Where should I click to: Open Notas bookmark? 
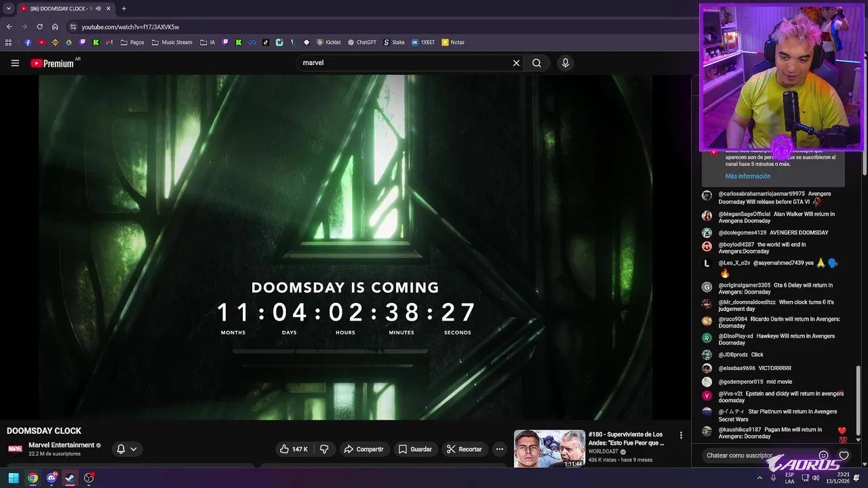point(453,42)
